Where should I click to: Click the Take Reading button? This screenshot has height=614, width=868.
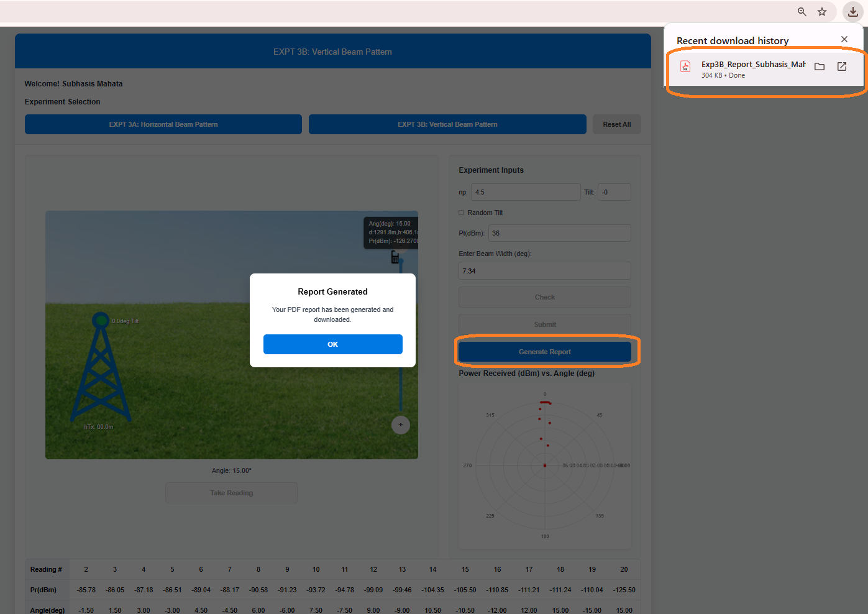231,493
